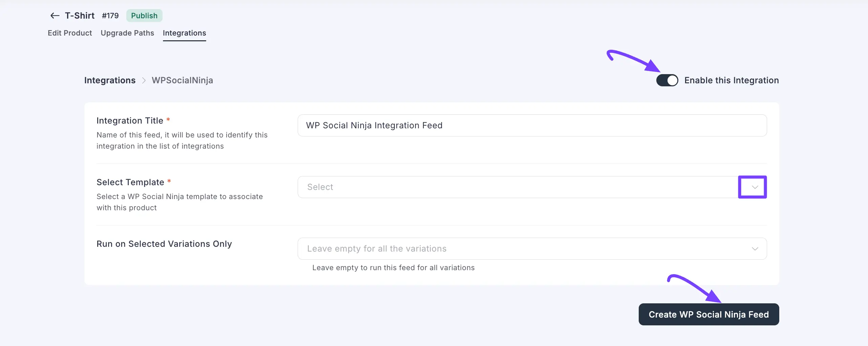Click the back arrow next to T-Shirt
Image resolution: width=868 pixels, height=346 pixels.
[x=54, y=16]
